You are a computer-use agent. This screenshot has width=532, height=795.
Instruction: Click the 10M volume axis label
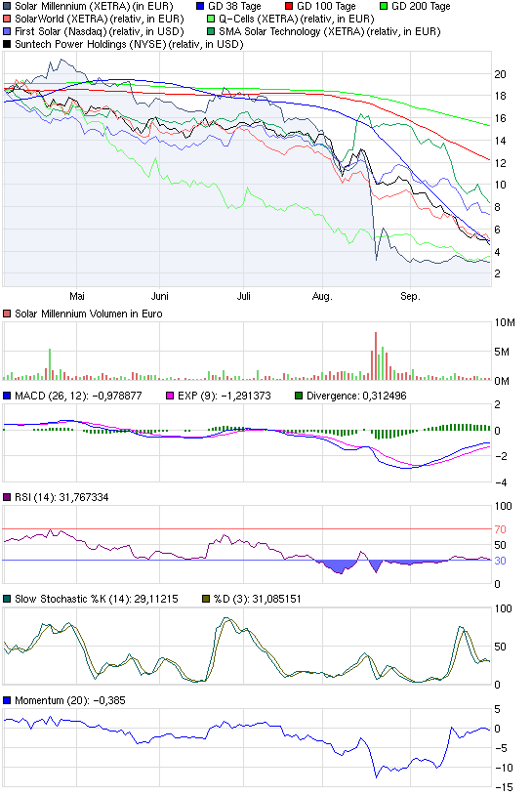pyautogui.click(x=505, y=323)
